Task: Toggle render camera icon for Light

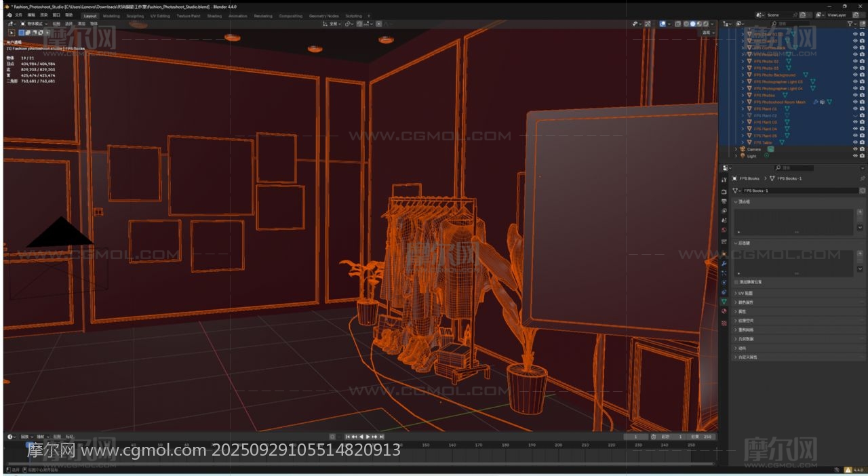Action: (862, 156)
